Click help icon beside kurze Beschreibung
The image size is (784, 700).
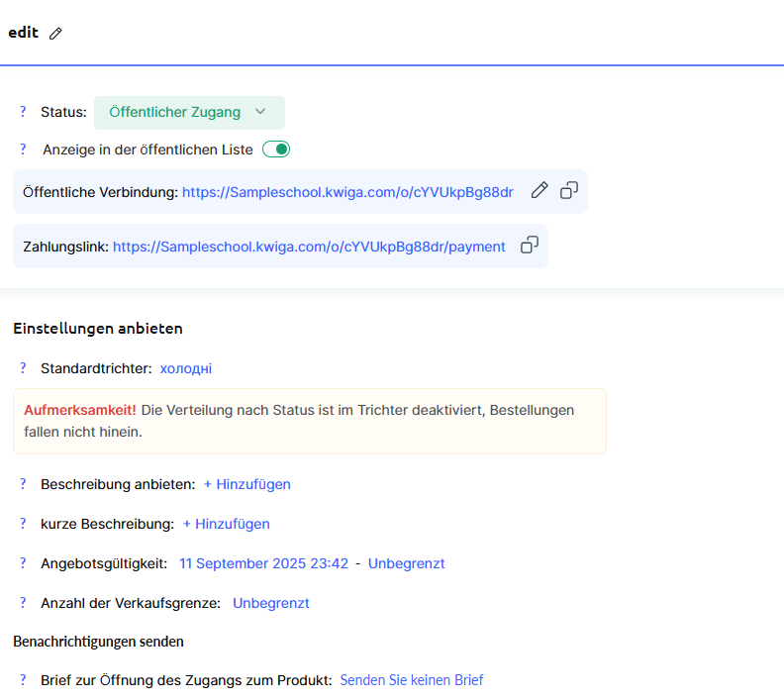pyautogui.click(x=23, y=524)
